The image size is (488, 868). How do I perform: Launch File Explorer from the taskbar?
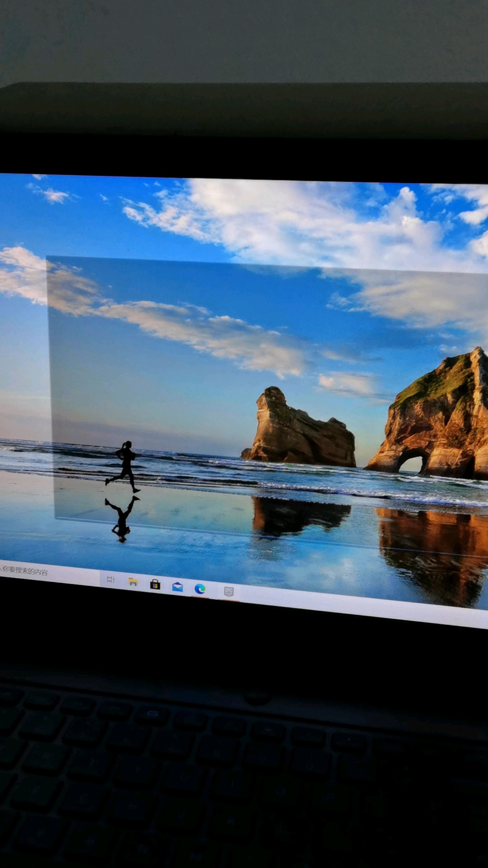[133, 582]
